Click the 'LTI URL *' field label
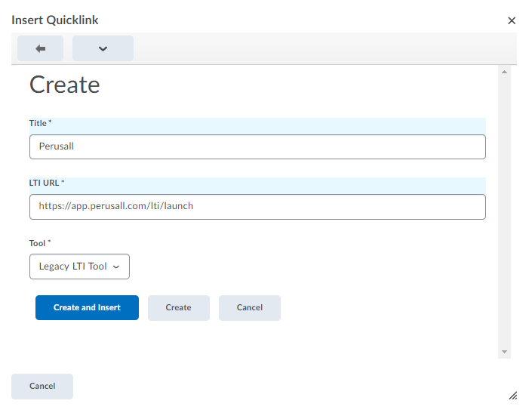The height and width of the screenshot is (413, 532). tap(47, 183)
